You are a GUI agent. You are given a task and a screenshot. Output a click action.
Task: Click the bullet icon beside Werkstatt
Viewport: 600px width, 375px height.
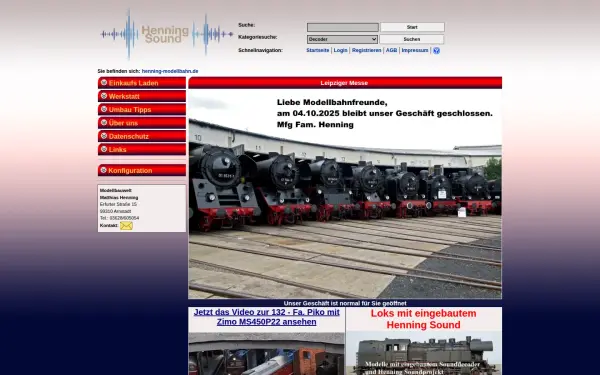click(x=104, y=96)
